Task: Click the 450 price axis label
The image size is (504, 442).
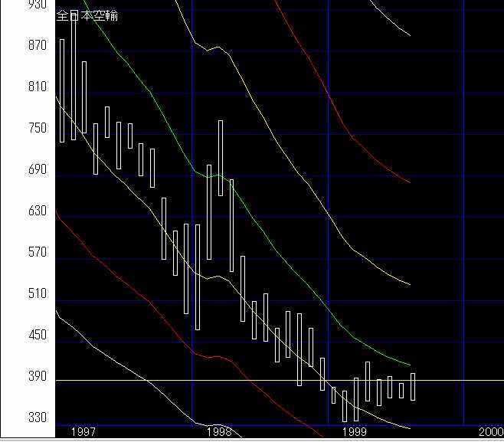Action: (x=36, y=336)
